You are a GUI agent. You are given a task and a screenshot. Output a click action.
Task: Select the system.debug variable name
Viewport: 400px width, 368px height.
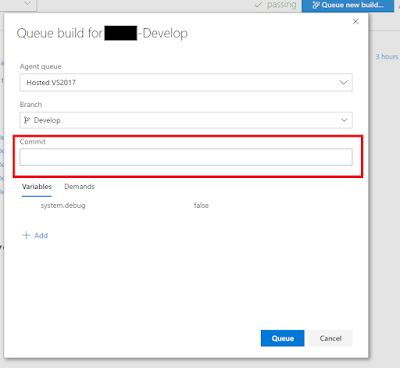click(63, 206)
